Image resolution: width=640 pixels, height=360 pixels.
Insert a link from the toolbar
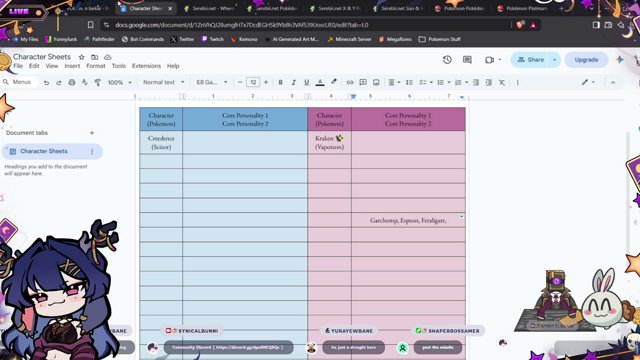click(350, 82)
